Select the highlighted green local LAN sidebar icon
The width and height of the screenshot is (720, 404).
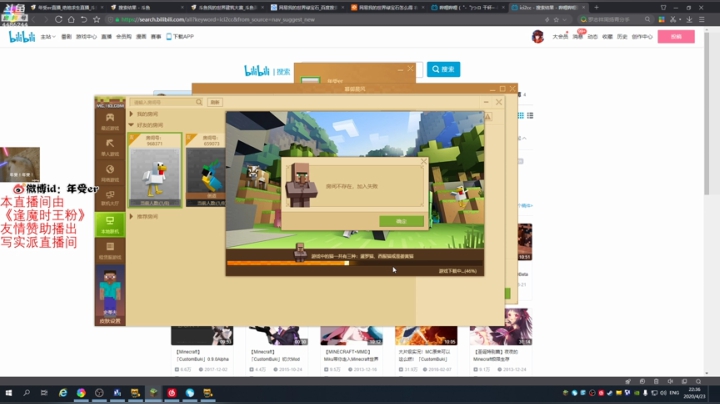[x=110, y=224]
